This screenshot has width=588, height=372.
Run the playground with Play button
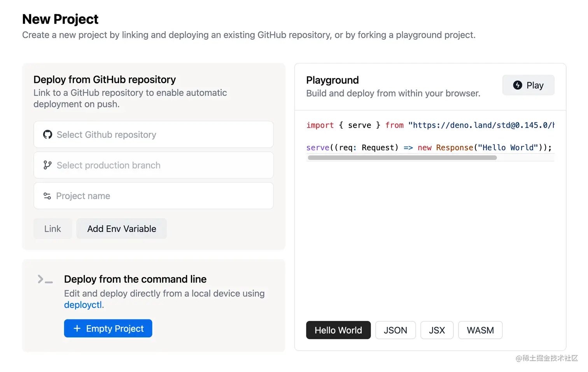click(x=528, y=85)
